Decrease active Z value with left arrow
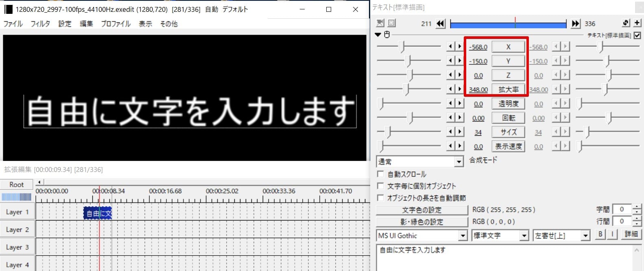This screenshot has width=644, height=271. (x=450, y=75)
